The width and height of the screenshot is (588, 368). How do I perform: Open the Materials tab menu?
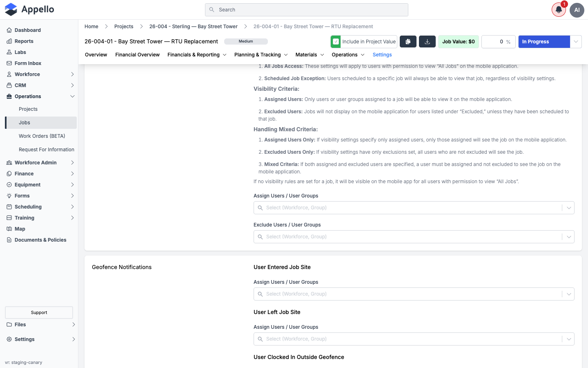point(310,55)
